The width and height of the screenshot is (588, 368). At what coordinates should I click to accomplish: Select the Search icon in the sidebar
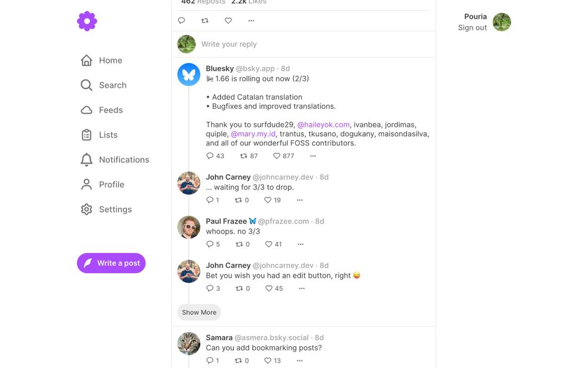click(86, 85)
